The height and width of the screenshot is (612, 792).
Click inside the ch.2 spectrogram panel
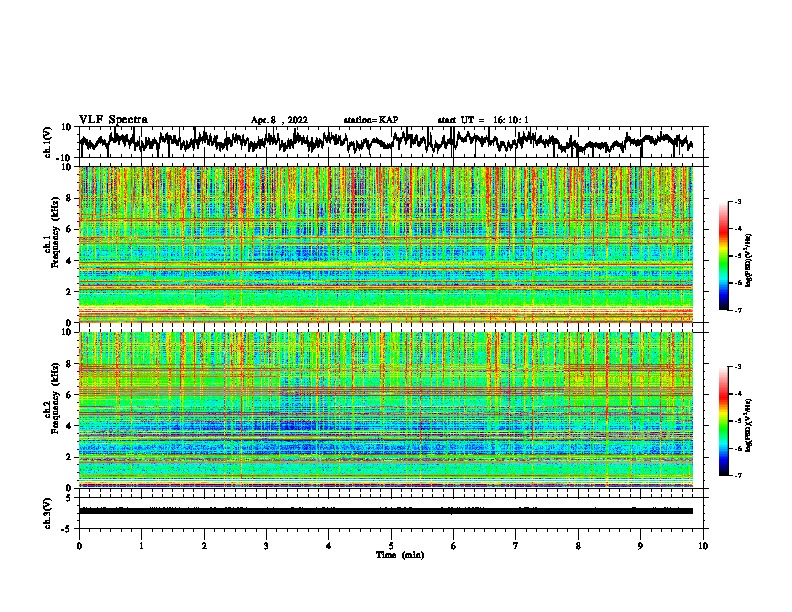click(x=386, y=410)
